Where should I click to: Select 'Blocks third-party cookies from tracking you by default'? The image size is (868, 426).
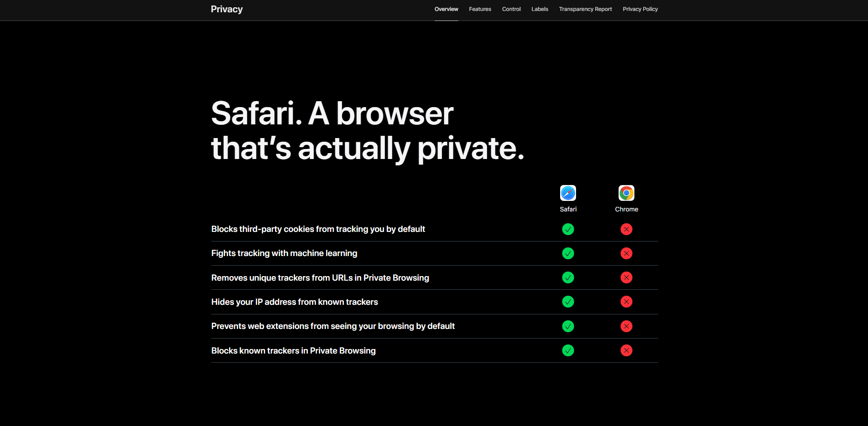pyautogui.click(x=318, y=229)
